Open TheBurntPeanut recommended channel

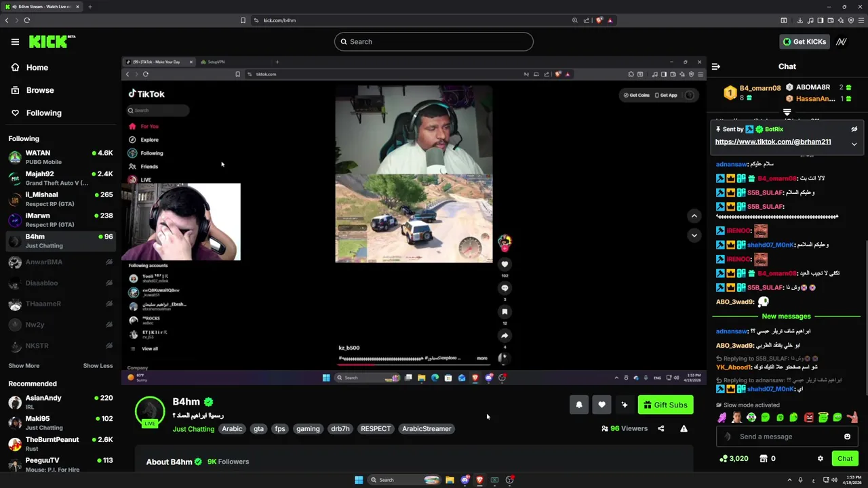coord(60,444)
